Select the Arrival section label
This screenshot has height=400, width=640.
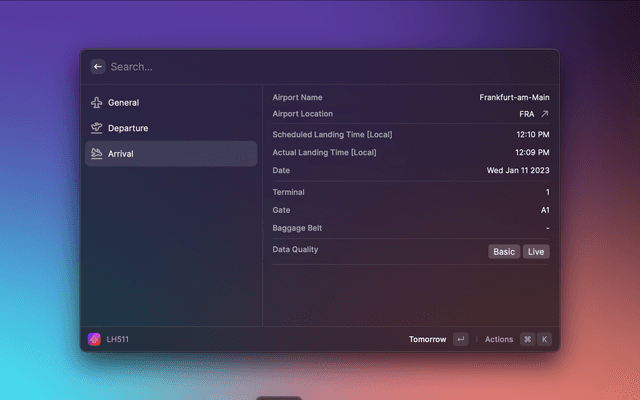point(121,154)
